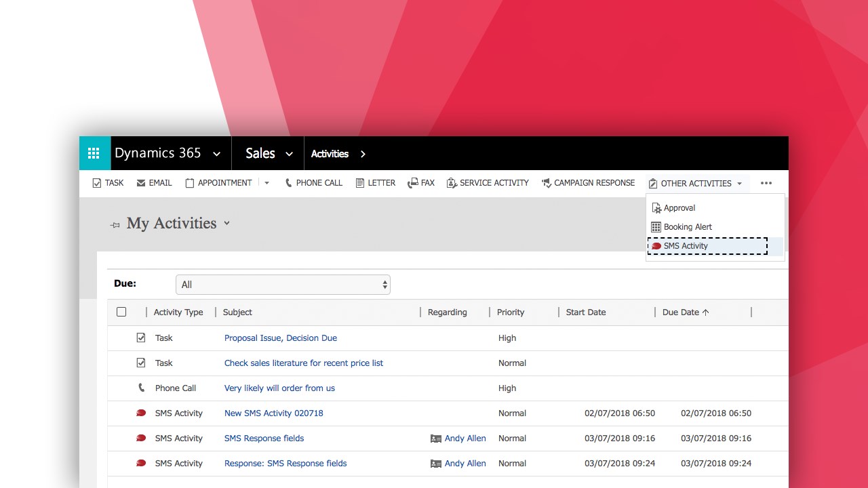Image resolution: width=868 pixels, height=488 pixels.
Task: Click the Letter document icon
Action: [360, 183]
